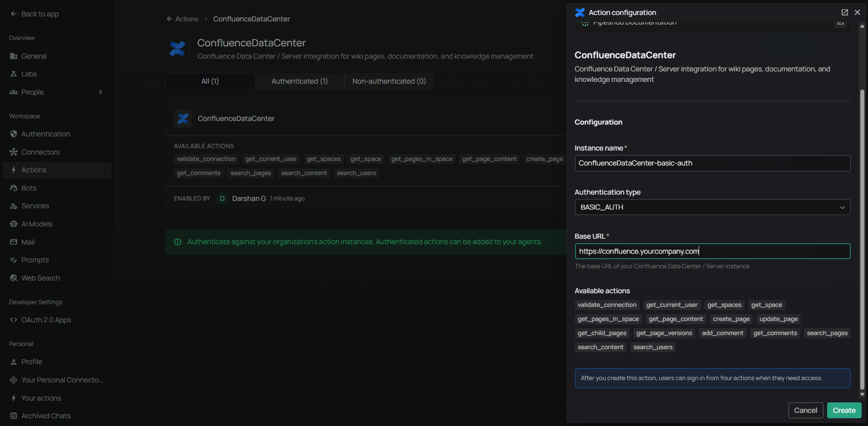Click the get_spaces tag in panel
The height and width of the screenshot is (426, 868).
coord(724,305)
